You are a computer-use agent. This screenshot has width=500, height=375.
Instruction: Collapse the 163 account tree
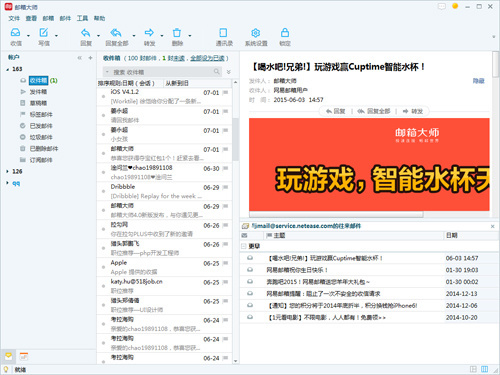click(x=7, y=69)
